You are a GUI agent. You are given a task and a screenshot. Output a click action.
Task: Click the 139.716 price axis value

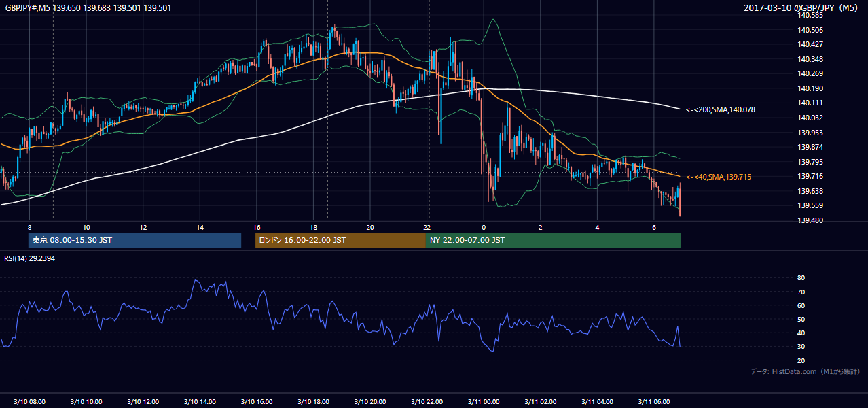click(x=811, y=176)
